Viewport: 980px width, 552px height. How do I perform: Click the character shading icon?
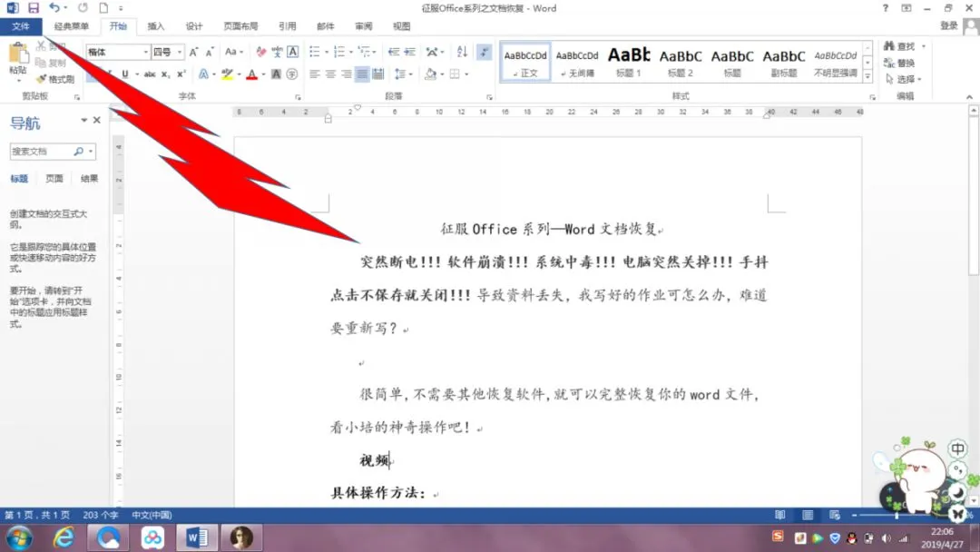click(276, 74)
